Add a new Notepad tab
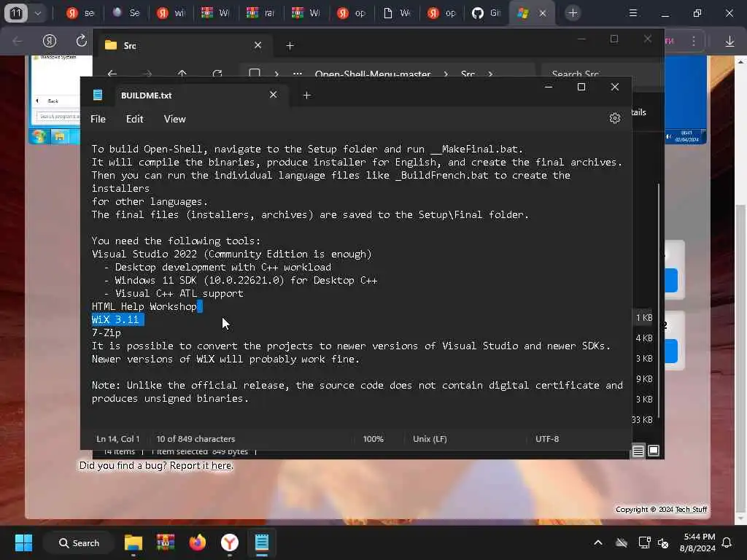Screen dimensions: 747x560 [x=307, y=96]
